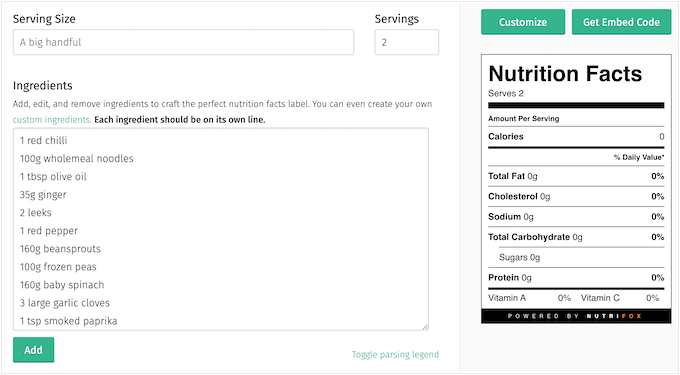The height and width of the screenshot is (375, 680).
Task: Click the Amount Per Serving text
Action: click(523, 118)
